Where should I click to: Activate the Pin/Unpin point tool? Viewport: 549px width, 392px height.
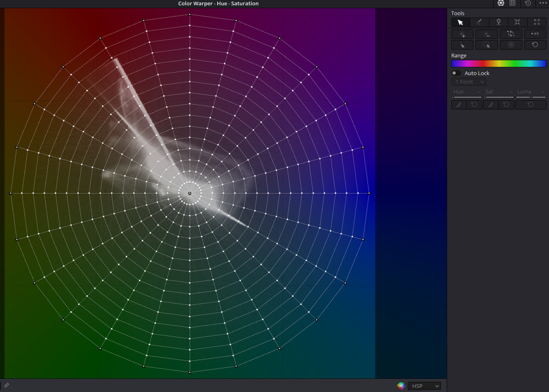click(x=498, y=23)
